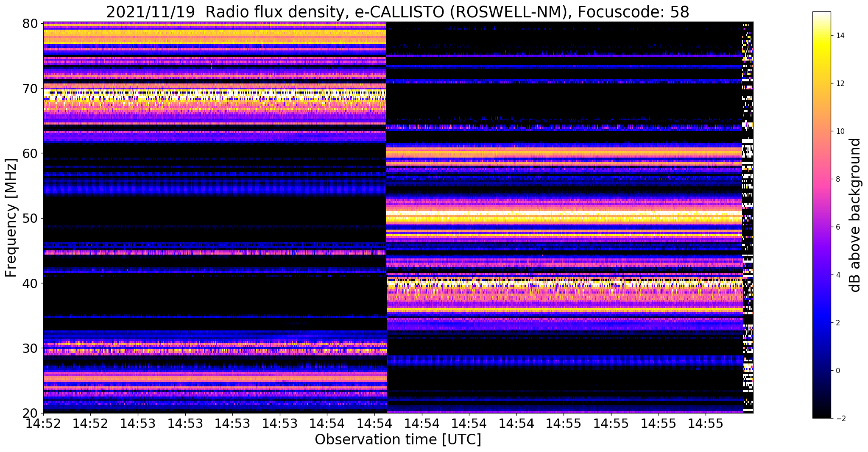Click the colorbar tick value 2
Image resolution: width=868 pixels, height=452 pixels.
[837, 323]
